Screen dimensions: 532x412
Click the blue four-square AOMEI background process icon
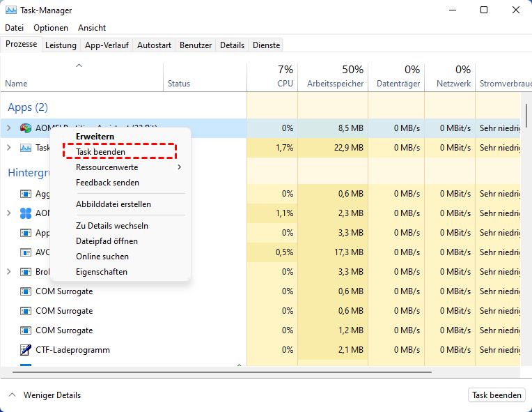point(26,213)
